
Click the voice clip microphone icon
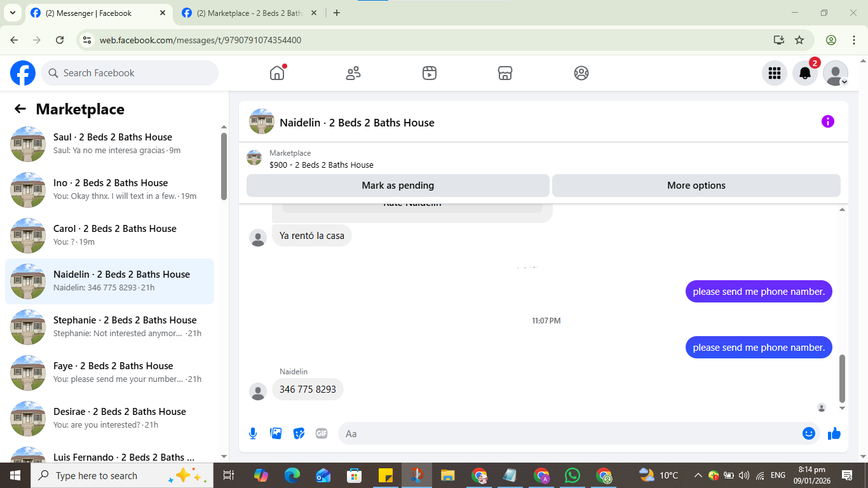[253, 433]
